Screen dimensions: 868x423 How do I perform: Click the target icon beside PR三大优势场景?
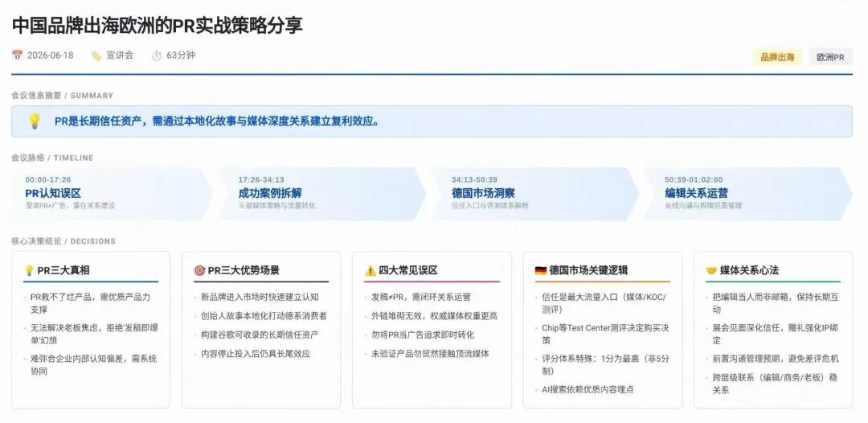[x=199, y=271]
